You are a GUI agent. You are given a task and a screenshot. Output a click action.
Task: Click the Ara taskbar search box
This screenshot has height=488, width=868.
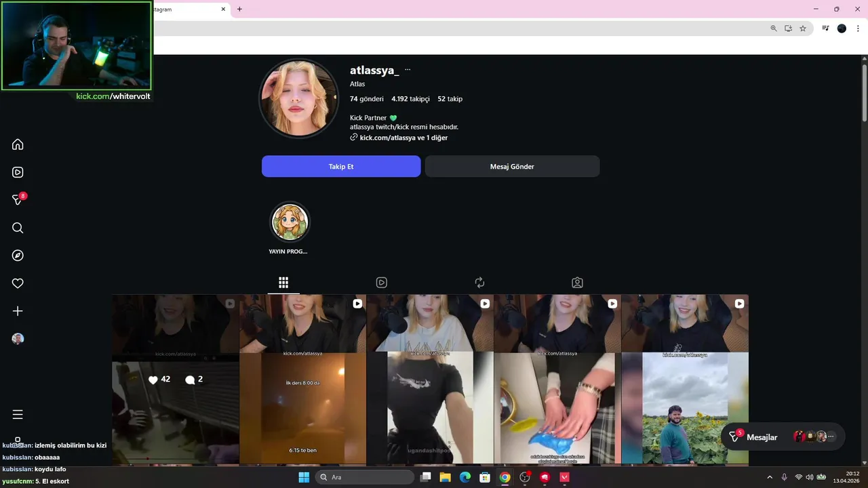pyautogui.click(x=365, y=477)
